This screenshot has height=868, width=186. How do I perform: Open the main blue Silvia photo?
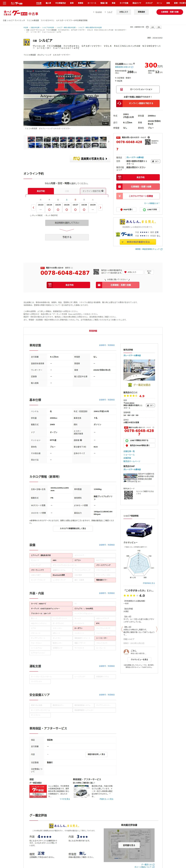click(x=67, y=93)
